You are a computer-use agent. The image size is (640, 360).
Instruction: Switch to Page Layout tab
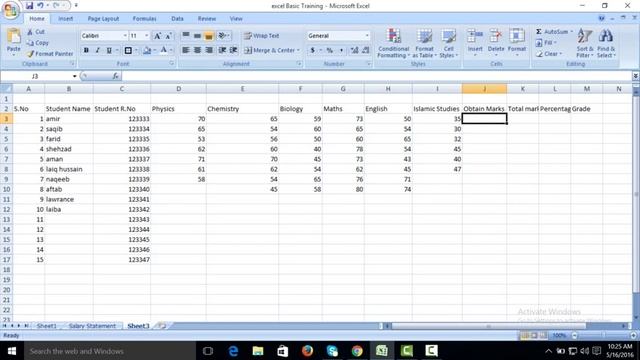tap(103, 19)
